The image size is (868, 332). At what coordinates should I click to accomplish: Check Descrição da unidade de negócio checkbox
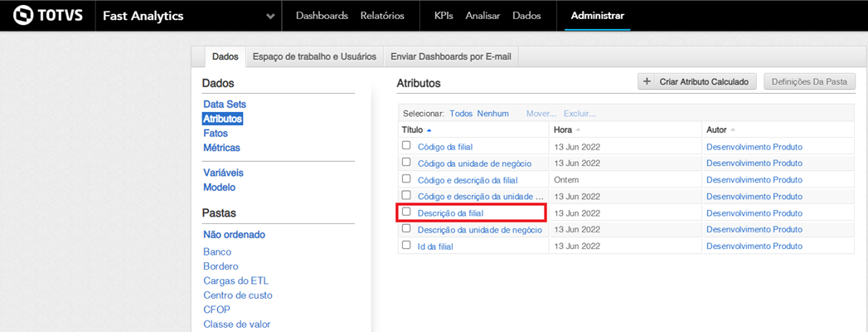coord(406,228)
